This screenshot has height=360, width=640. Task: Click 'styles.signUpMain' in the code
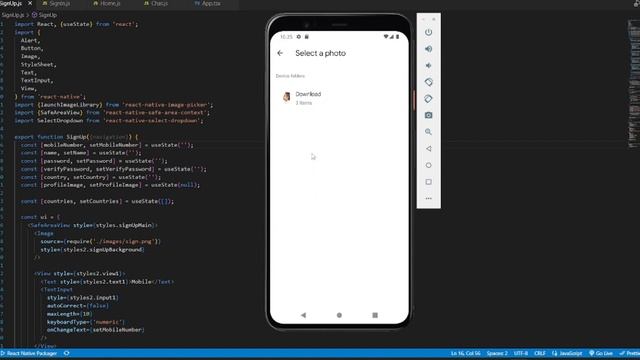click(x=124, y=225)
